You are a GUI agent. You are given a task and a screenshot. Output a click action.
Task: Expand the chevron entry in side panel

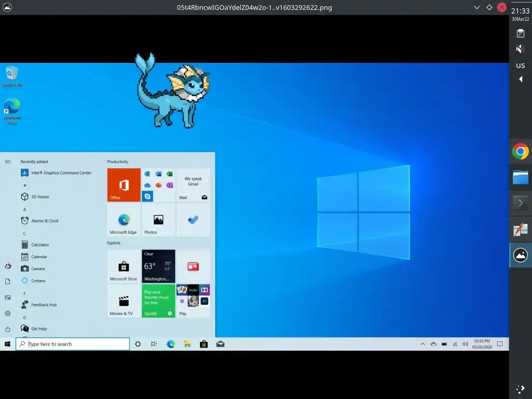pyautogui.click(x=521, y=203)
